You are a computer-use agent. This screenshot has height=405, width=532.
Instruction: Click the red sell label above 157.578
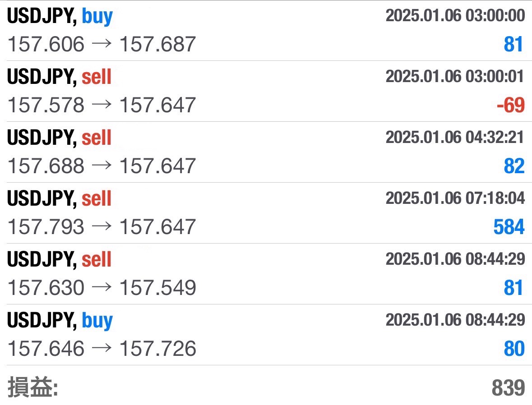point(96,78)
